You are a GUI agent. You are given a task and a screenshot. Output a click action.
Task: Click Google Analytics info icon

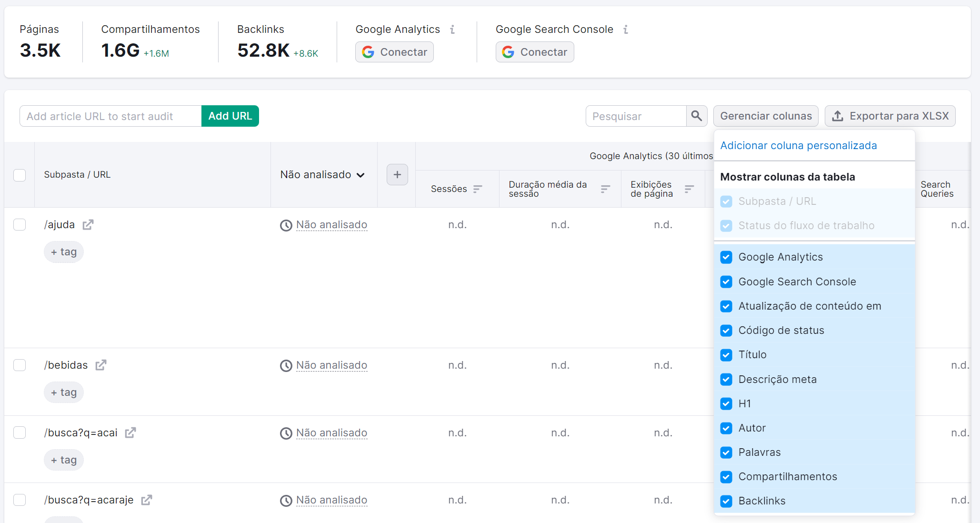pyautogui.click(x=452, y=30)
